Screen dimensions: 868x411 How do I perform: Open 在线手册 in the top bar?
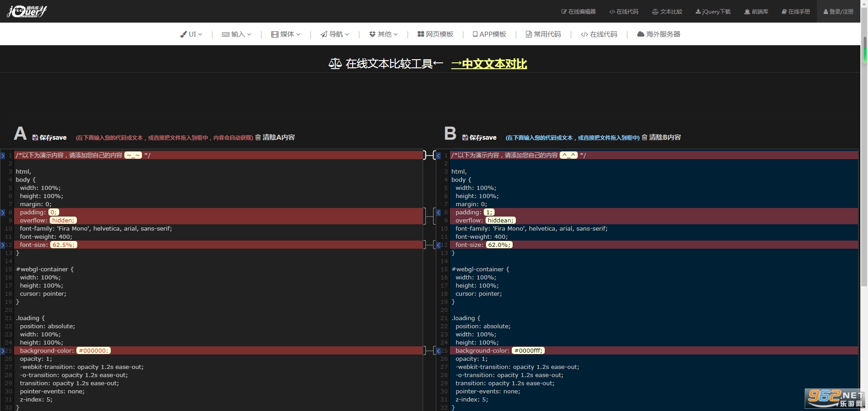pos(796,12)
